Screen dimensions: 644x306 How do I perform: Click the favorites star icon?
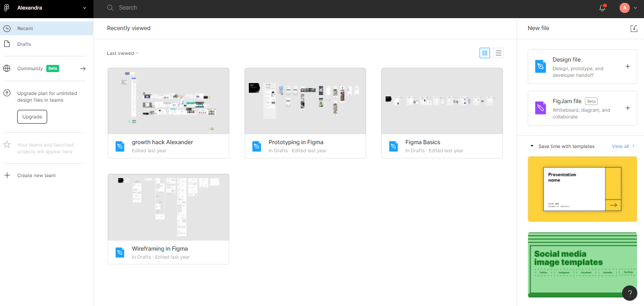pos(7,144)
